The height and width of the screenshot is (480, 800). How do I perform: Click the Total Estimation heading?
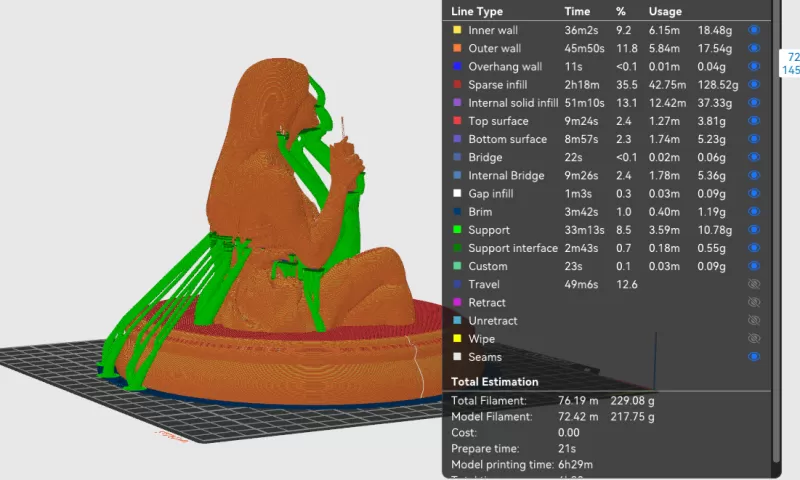pos(494,382)
